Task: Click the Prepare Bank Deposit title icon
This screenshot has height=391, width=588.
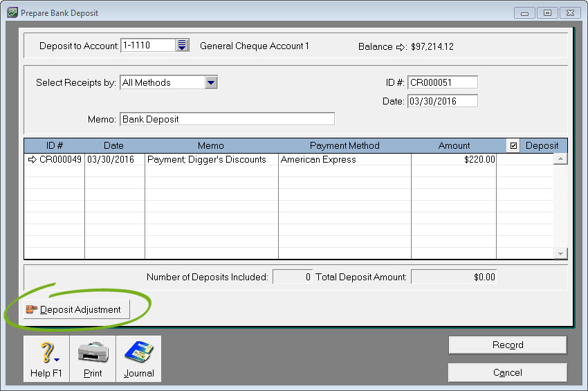Action: point(12,12)
